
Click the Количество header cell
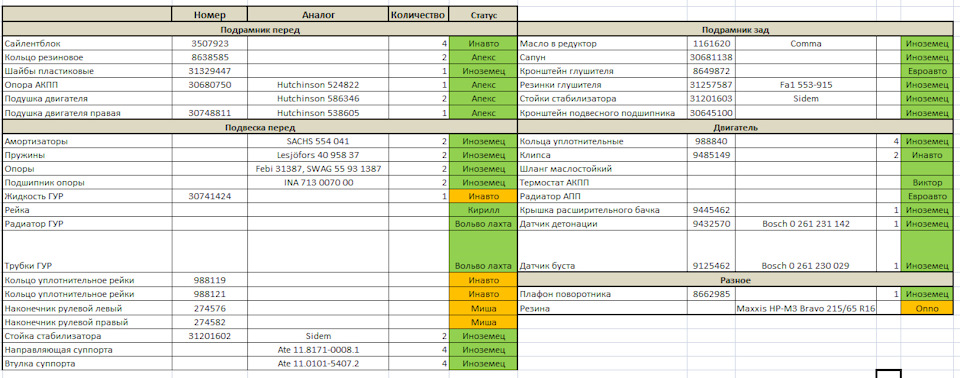point(419,15)
